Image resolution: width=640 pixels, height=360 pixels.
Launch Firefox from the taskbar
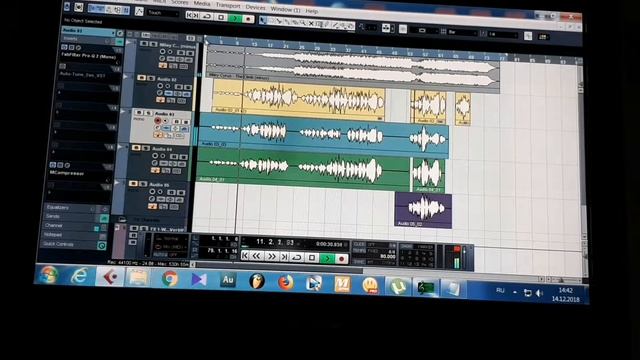click(x=286, y=282)
